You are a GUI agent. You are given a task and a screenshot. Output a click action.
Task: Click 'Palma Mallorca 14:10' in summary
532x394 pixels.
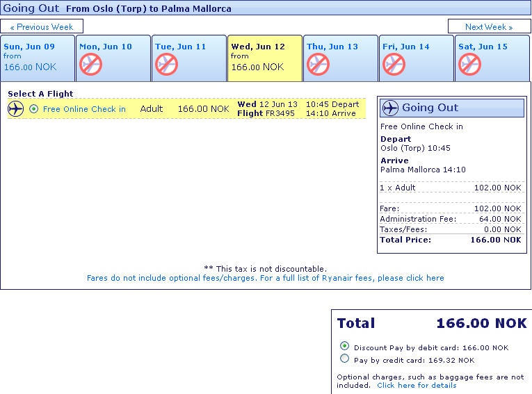click(423, 170)
